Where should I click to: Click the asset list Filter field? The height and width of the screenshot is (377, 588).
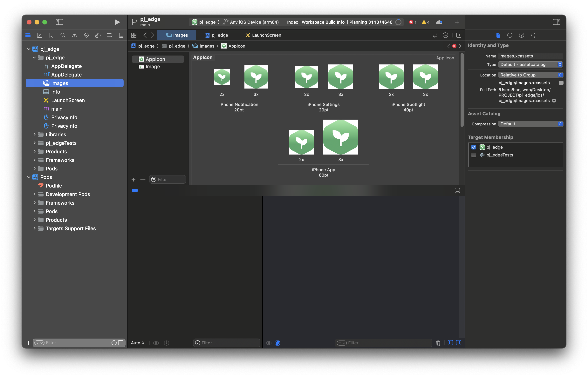pos(171,179)
